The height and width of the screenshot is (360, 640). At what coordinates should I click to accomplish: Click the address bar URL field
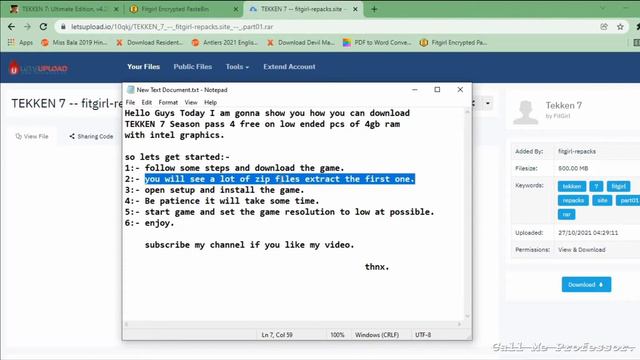click(327, 27)
